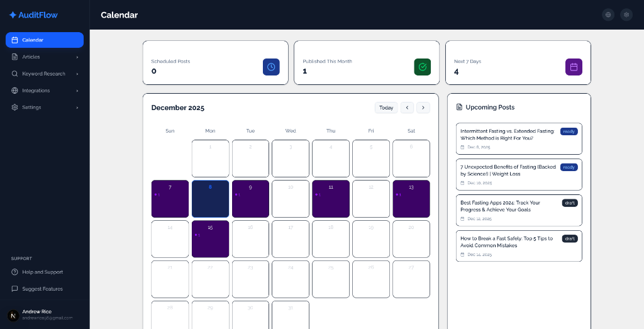The image size is (644, 329).
Task: Click the Integrations globe icon in sidebar
Action: point(15,91)
